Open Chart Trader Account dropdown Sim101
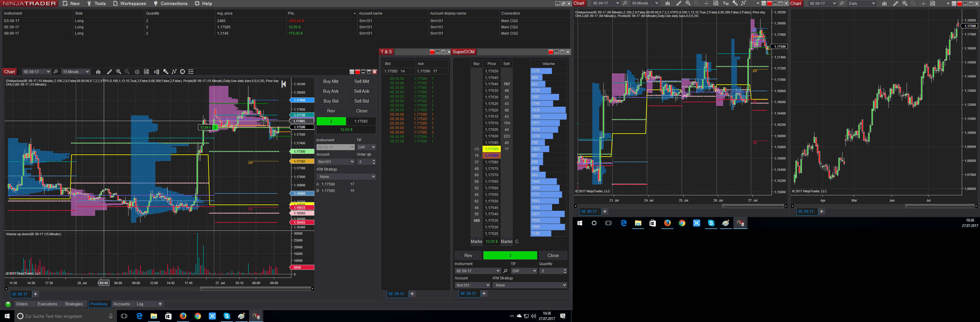This screenshot has width=980, height=322. [x=336, y=162]
